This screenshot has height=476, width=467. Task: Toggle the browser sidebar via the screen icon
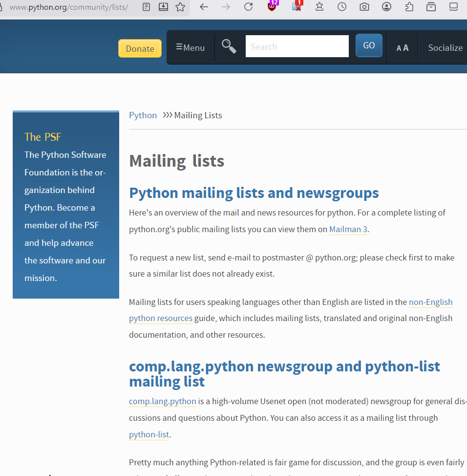(452, 7)
